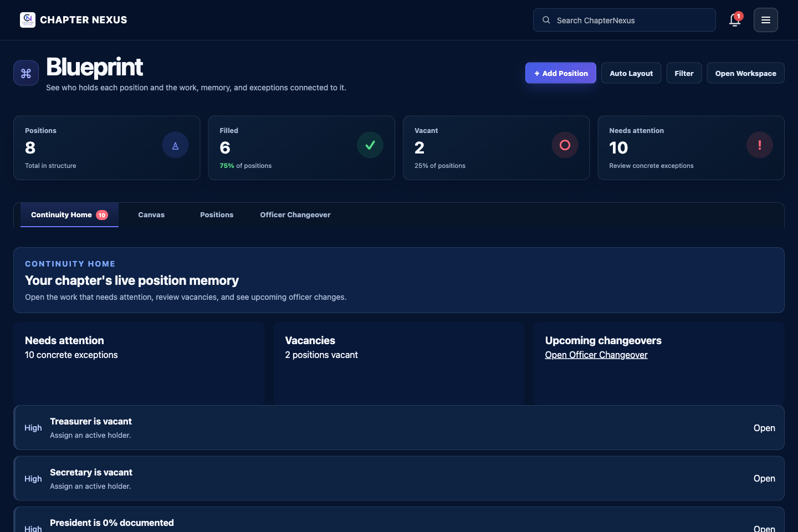The height and width of the screenshot is (532, 798).
Task: Open the hamburger menu button
Action: pyautogui.click(x=766, y=20)
